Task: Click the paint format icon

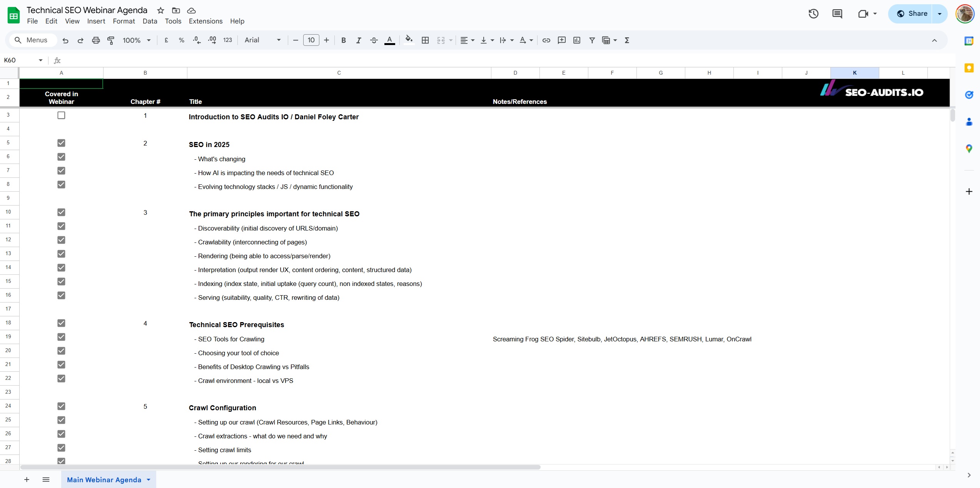Action: click(x=111, y=40)
